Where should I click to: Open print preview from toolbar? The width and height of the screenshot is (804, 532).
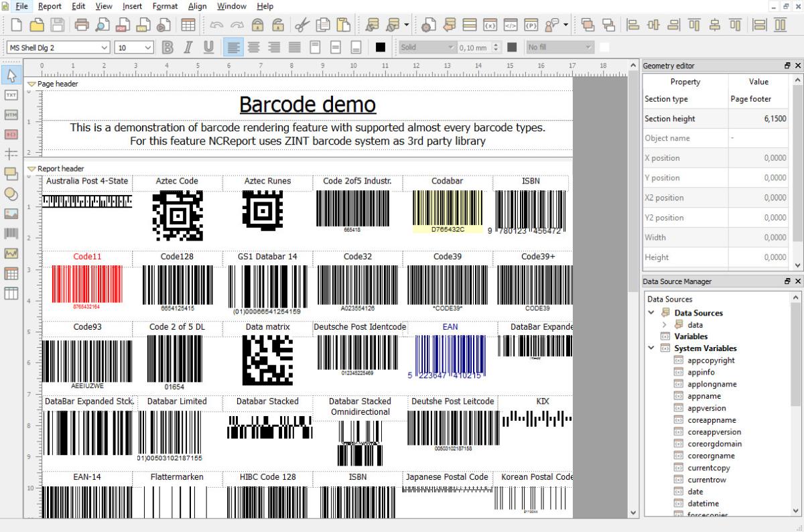coord(102,25)
